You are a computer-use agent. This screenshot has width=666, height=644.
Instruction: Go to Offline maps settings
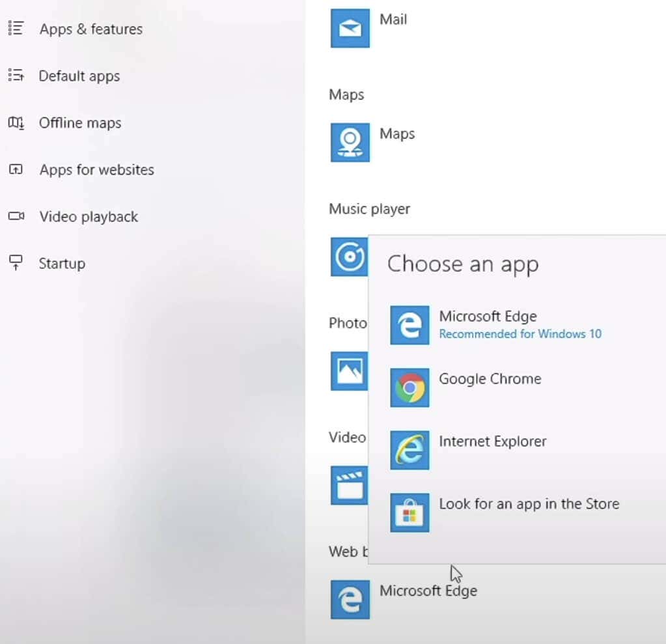coord(80,123)
